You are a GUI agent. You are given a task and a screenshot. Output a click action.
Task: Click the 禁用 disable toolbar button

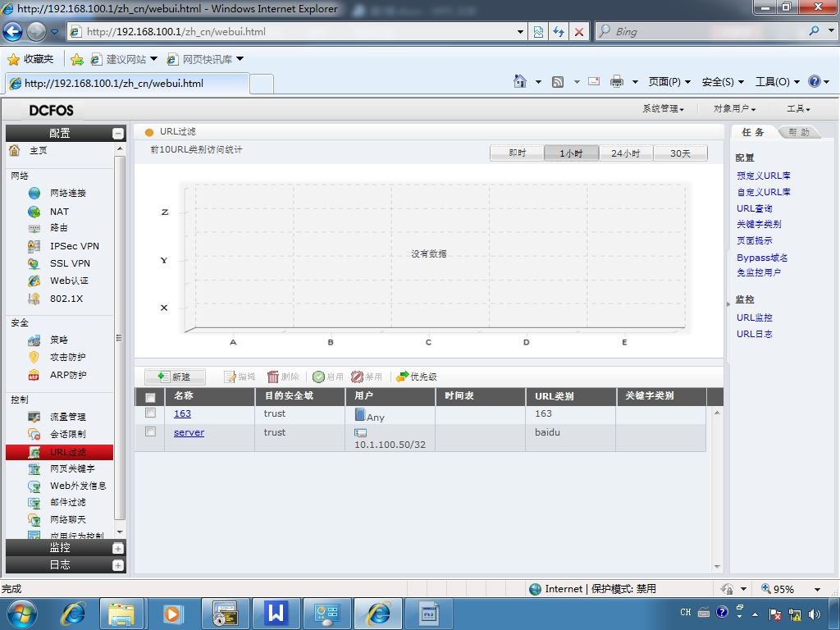coord(367,377)
